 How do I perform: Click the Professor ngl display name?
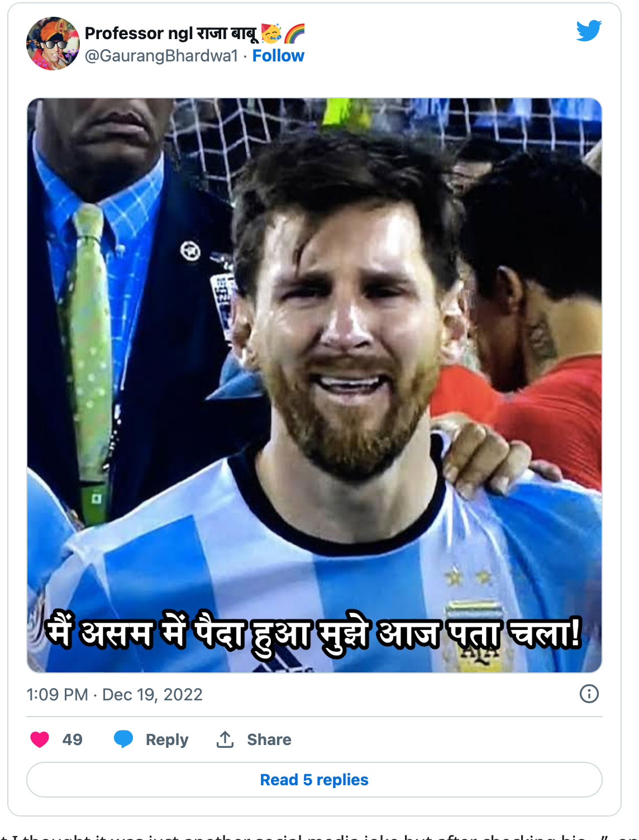(139, 34)
